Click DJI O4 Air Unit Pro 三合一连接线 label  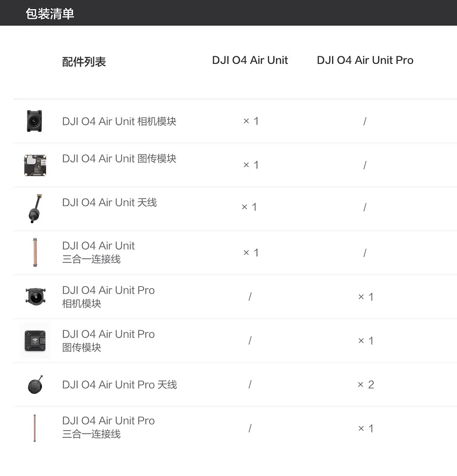point(109,427)
